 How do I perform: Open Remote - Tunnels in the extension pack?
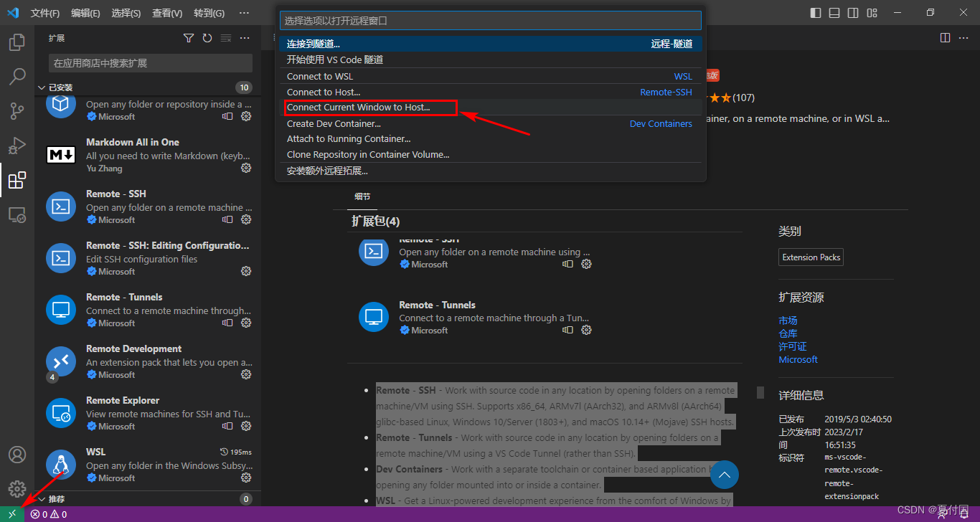click(437, 305)
